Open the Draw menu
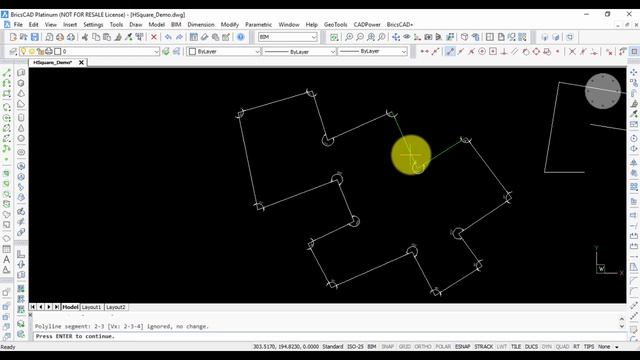The width and height of the screenshot is (640, 360). tap(136, 24)
